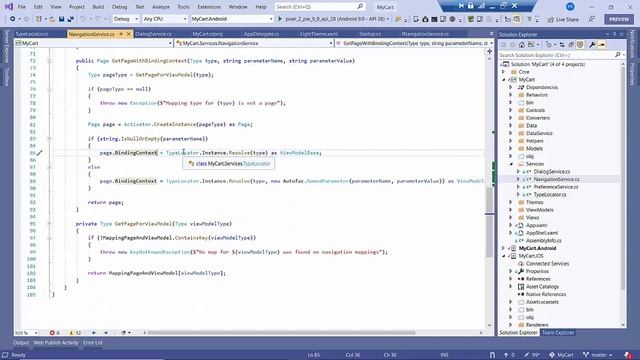640x360 pixels.
Task: Click the split editor icon above the scrollbar
Action: pyautogui.click(x=489, y=51)
